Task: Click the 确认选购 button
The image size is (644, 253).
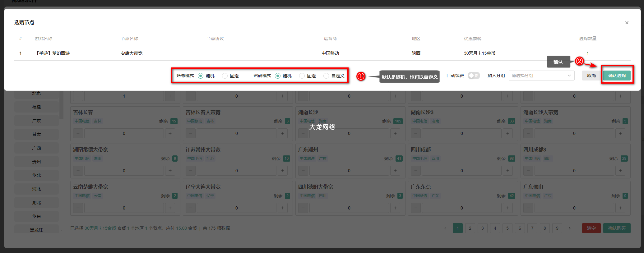Action: coord(617,76)
